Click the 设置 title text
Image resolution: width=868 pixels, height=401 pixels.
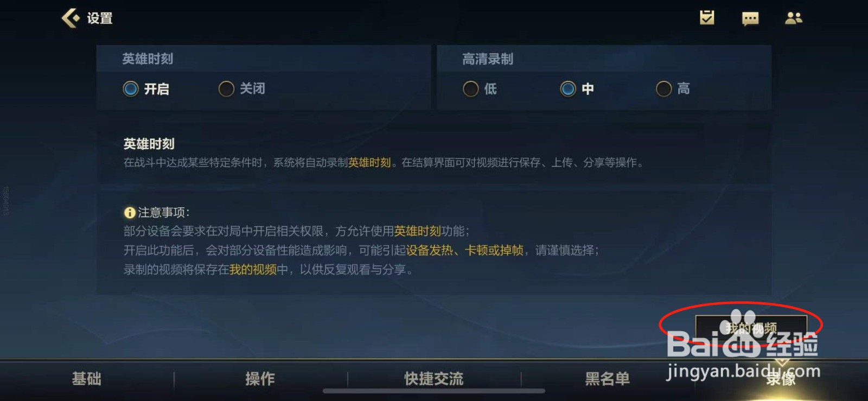coord(100,18)
